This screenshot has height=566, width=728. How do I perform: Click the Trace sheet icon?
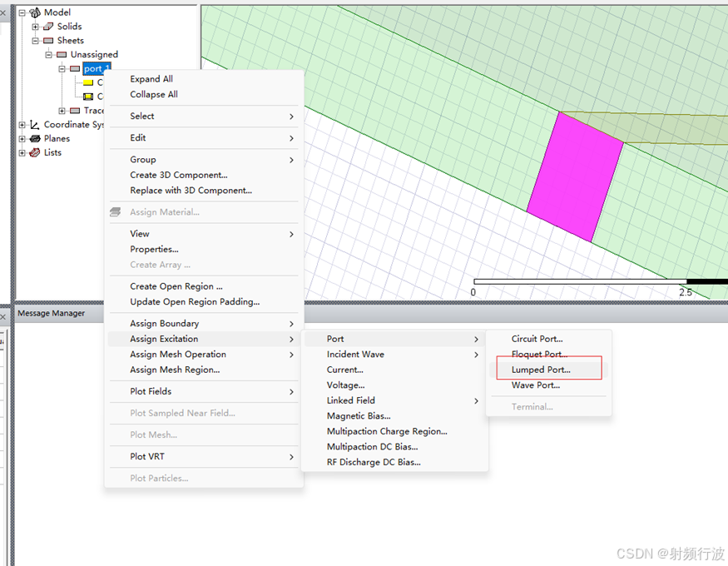click(75, 111)
